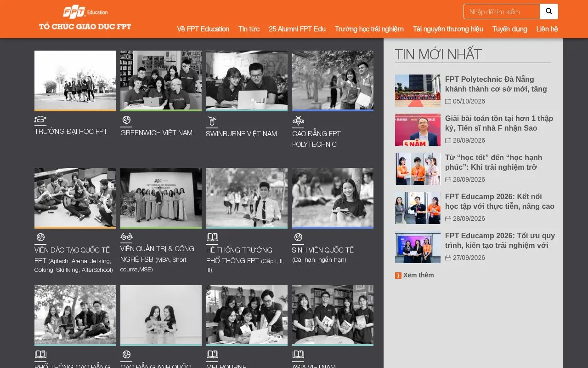Open the Tin tức menu item

[x=249, y=29]
